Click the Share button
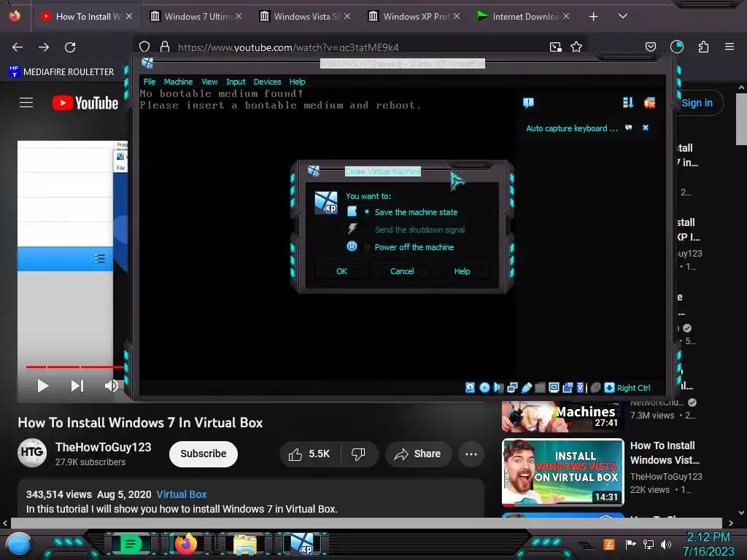 (x=417, y=454)
